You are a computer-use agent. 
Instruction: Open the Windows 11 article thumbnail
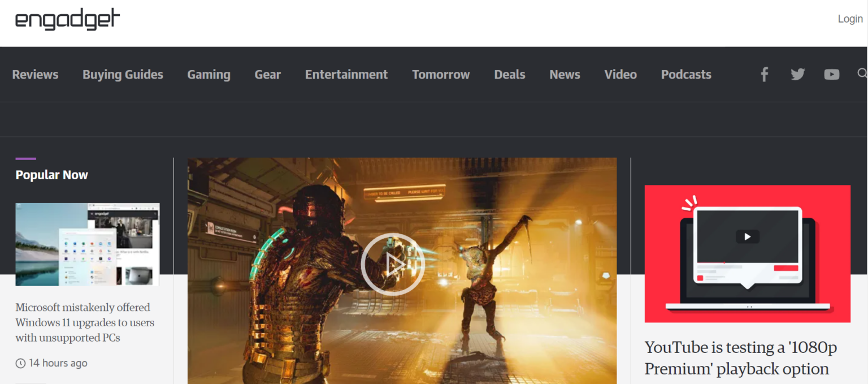coord(88,244)
